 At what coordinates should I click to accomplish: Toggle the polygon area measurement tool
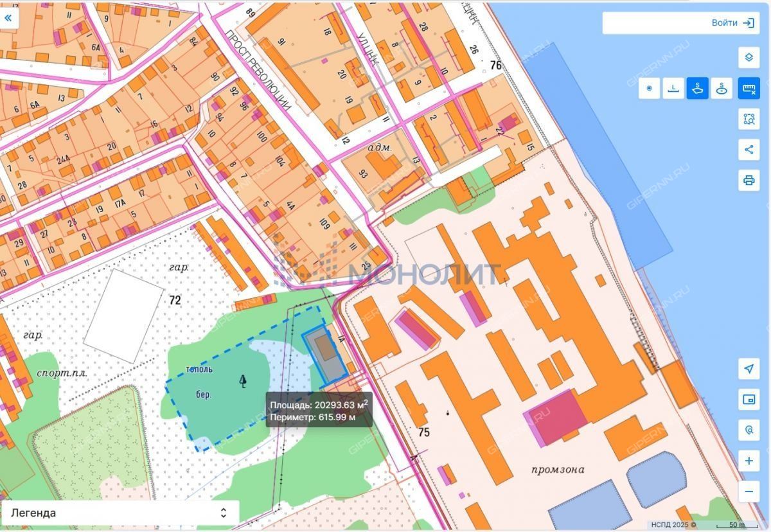pos(698,88)
